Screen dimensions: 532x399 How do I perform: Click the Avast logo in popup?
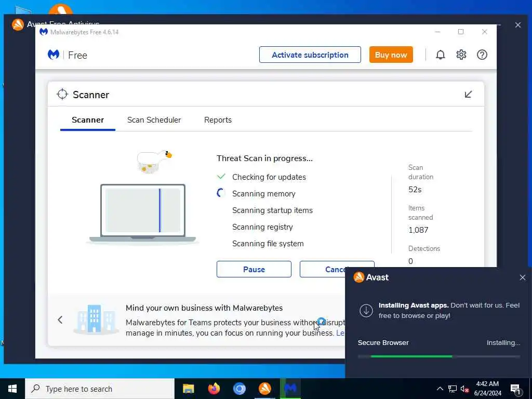coord(358,277)
